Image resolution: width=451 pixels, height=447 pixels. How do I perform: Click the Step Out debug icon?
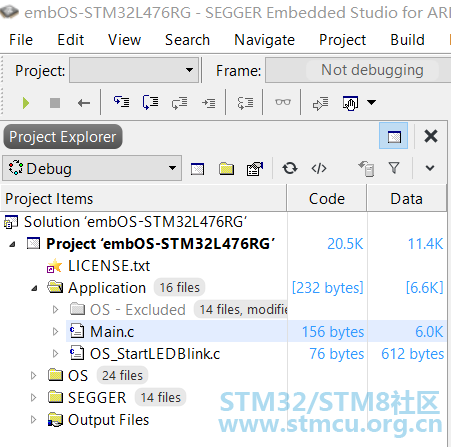point(179,103)
